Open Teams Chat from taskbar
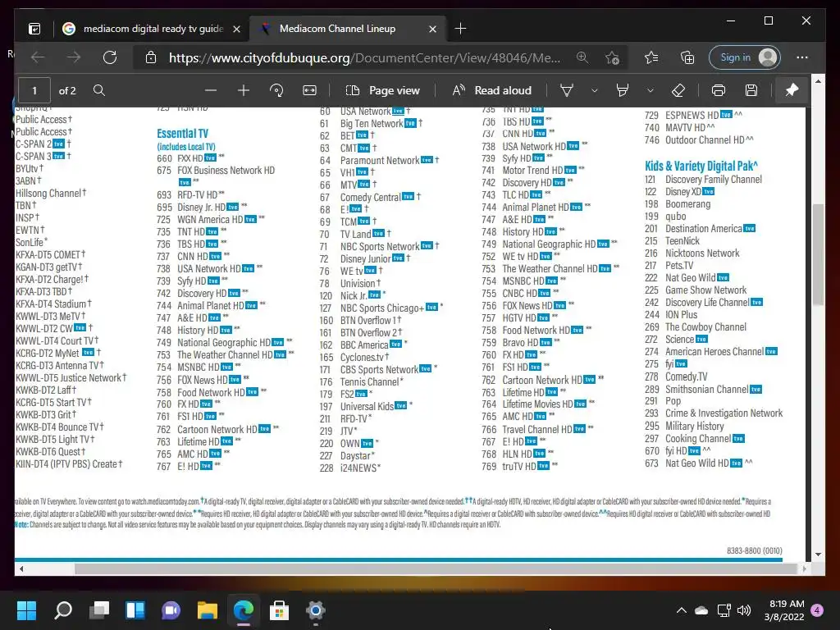This screenshot has width=840, height=630. click(171, 610)
